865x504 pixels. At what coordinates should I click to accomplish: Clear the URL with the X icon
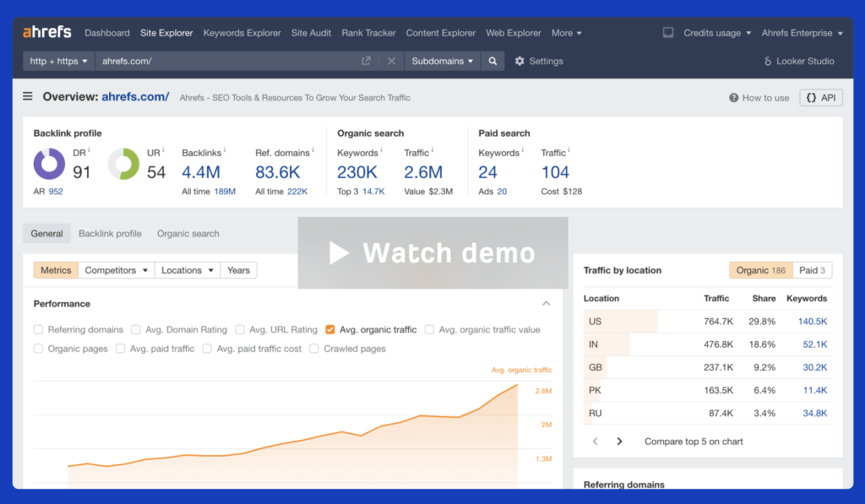tap(391, 62)
